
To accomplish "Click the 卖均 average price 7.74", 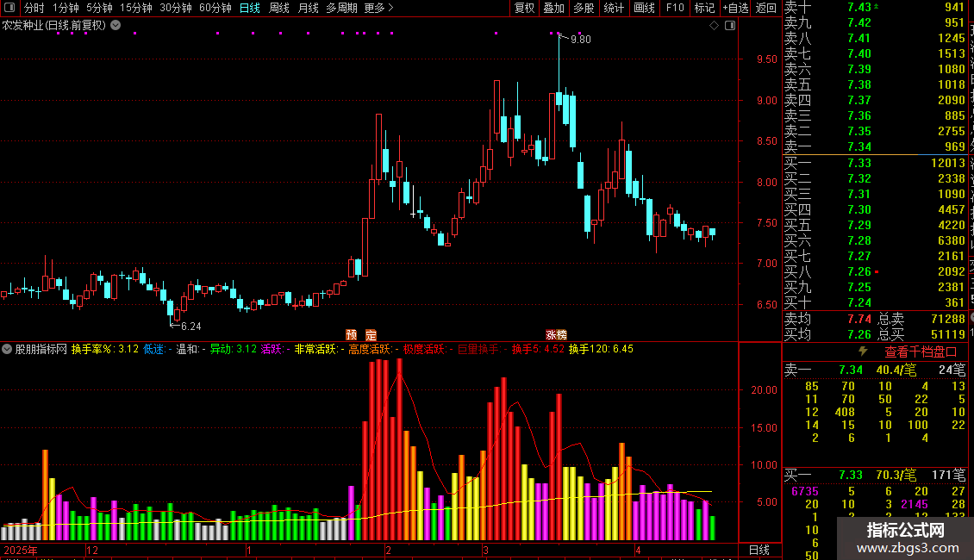I will coord(859,319).
